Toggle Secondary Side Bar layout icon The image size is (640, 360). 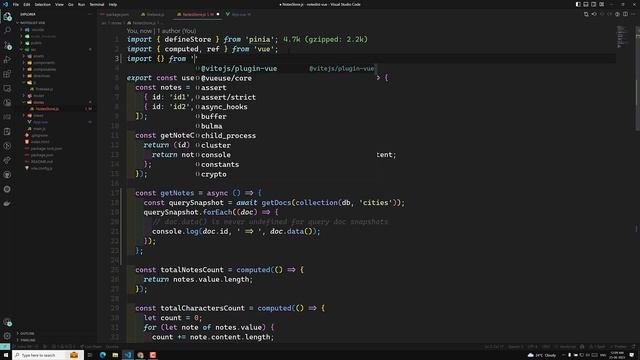[x=593, y=4]
